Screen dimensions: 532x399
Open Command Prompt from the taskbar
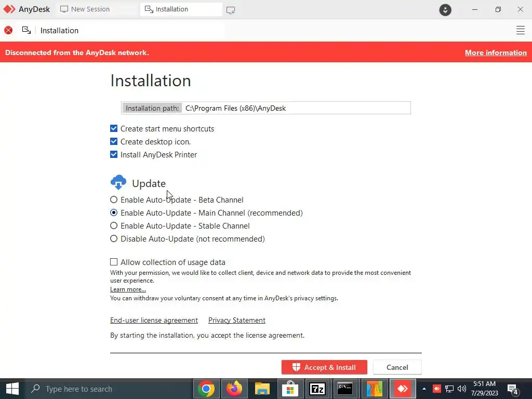[345, 389]
